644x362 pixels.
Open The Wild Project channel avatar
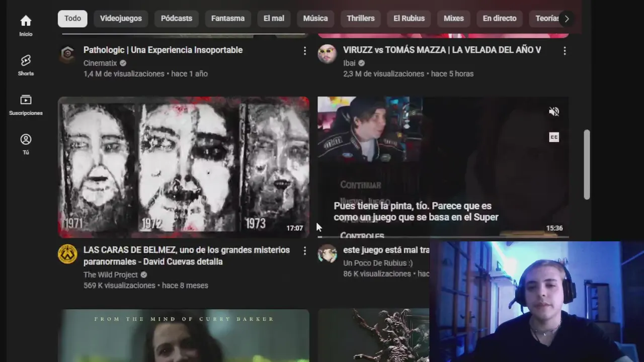point(67,254)
